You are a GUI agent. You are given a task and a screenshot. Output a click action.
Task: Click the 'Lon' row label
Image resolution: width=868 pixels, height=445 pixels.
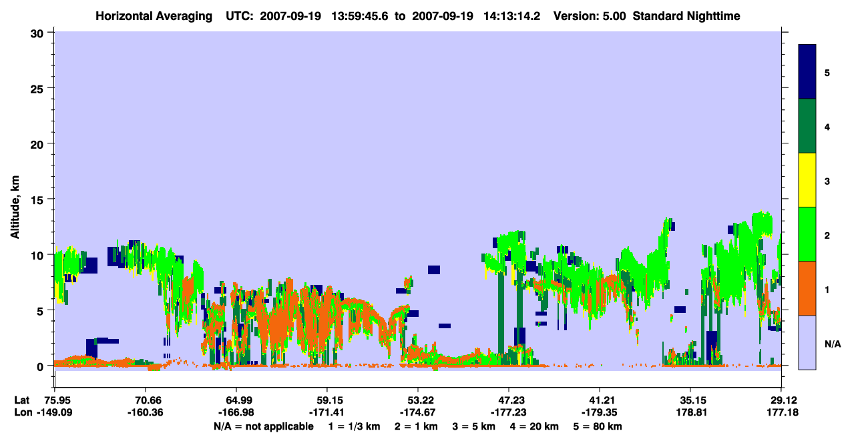[22, 412]
